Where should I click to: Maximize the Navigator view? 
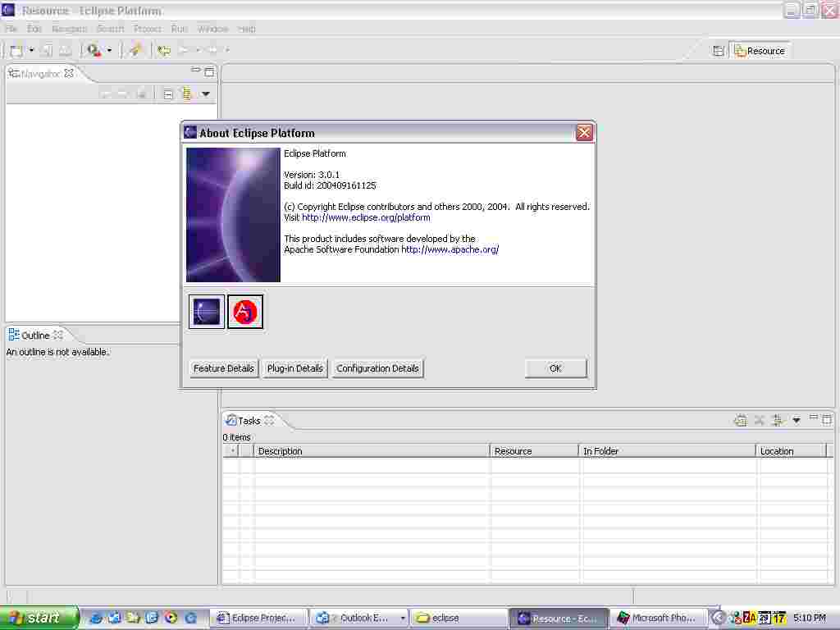(209, 71)
